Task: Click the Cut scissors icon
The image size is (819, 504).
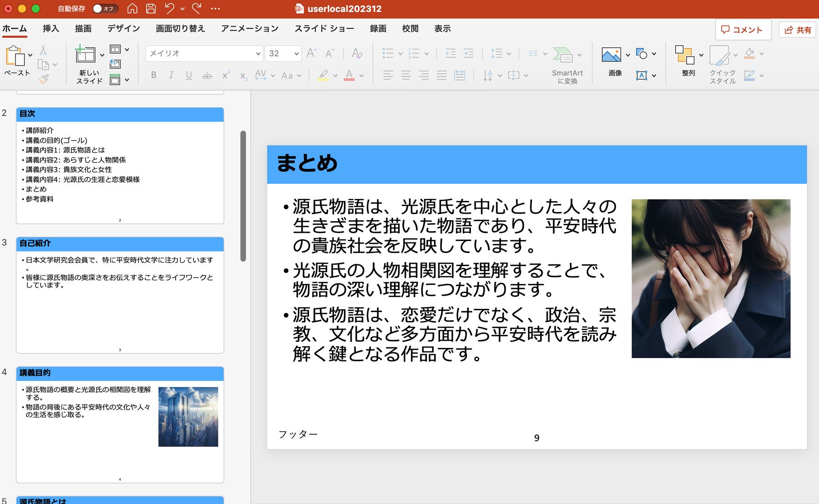Action: point(43,50)
